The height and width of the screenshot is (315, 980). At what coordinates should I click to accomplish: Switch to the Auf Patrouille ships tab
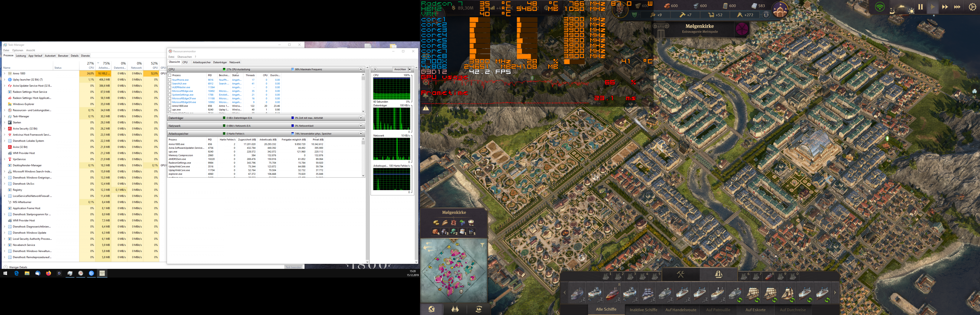click(x=719, y=310)
